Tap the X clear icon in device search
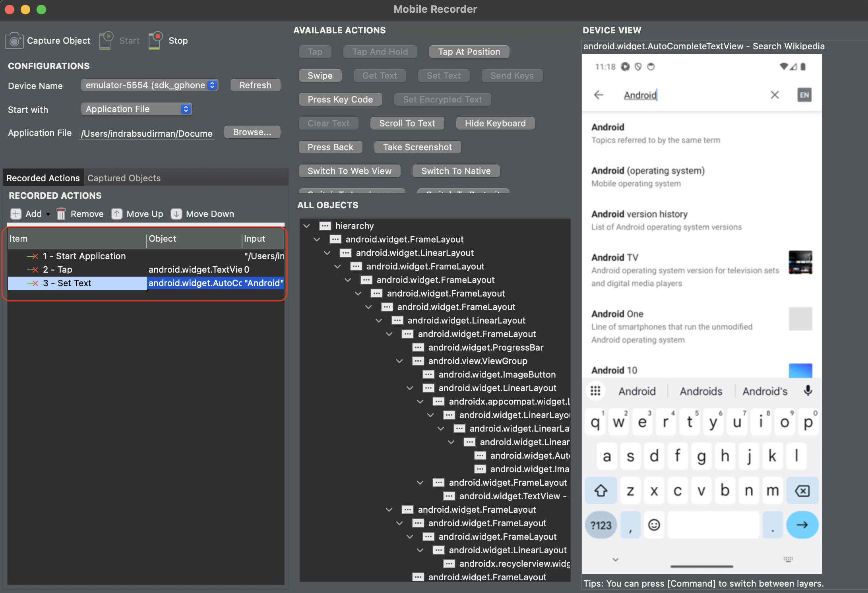This screenshot has height=593, width=868. pos(774,95)
